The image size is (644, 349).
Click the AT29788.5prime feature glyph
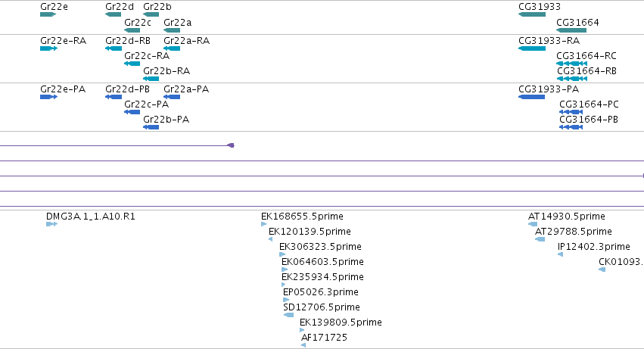540,239
